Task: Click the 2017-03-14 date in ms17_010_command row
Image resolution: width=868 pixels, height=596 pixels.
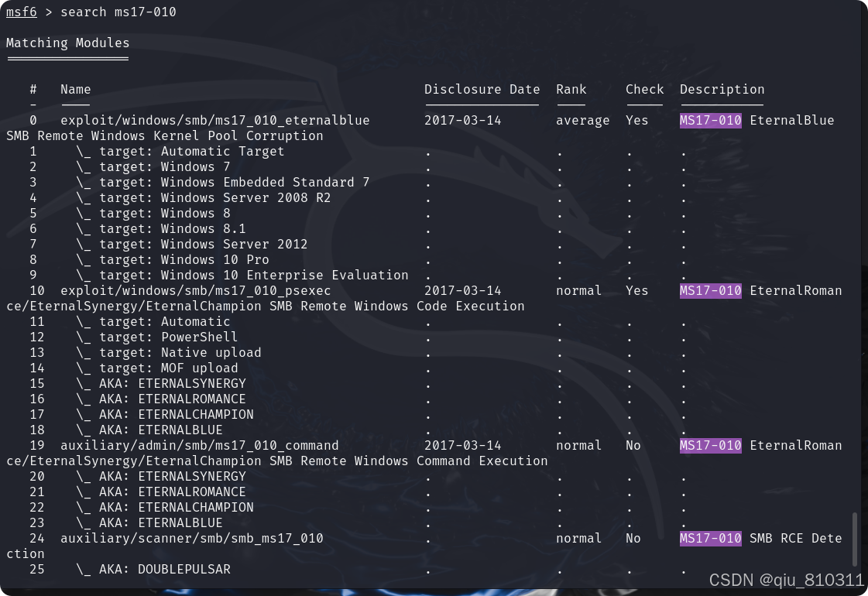Action: (462, 446)
